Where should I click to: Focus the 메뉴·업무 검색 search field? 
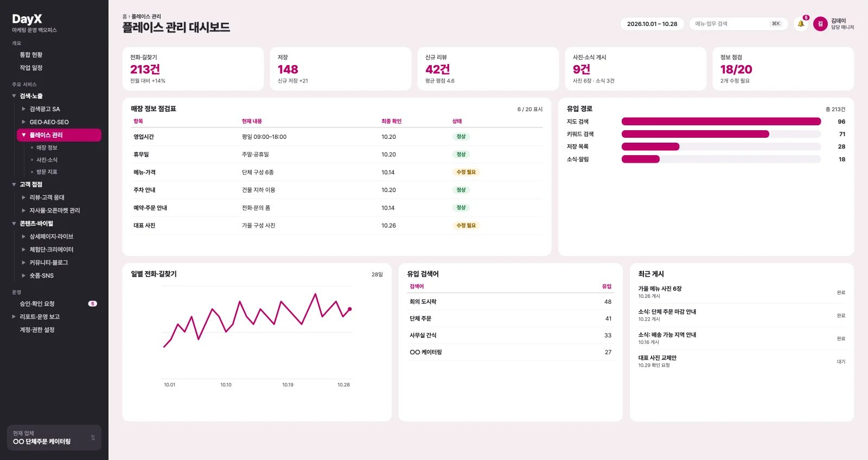coord(738,24)
